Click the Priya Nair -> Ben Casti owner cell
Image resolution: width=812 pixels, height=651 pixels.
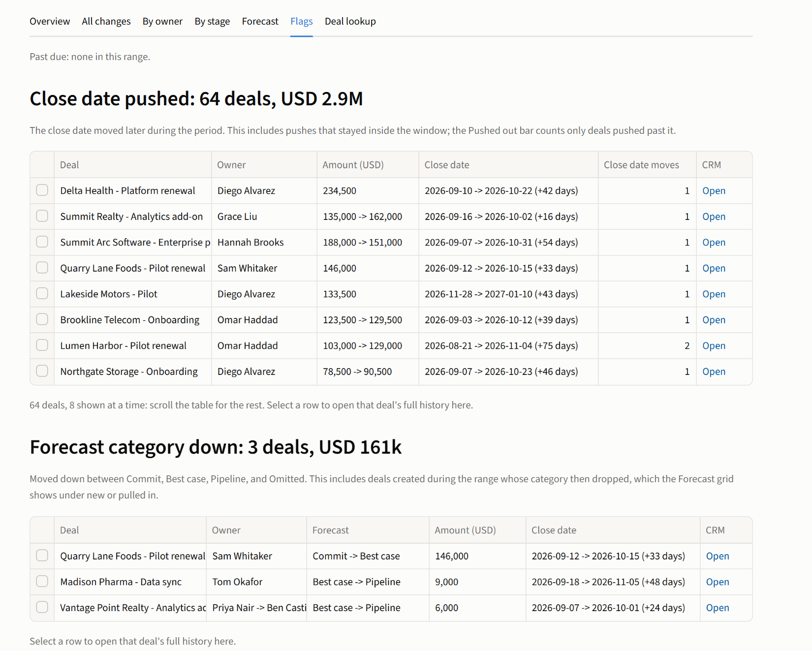[x=256, y=608]
